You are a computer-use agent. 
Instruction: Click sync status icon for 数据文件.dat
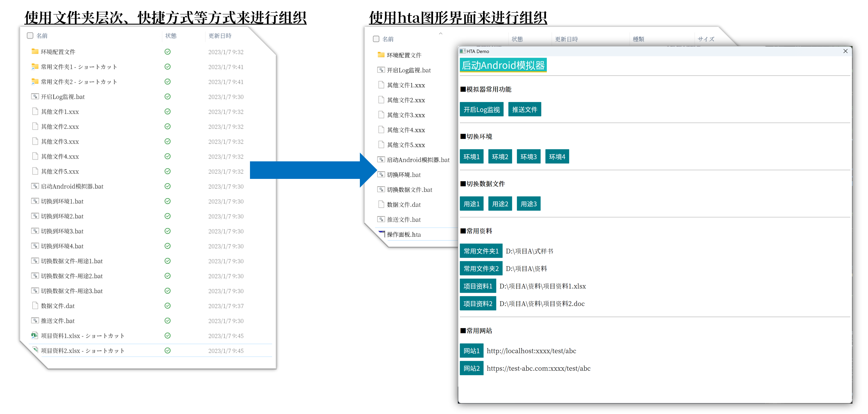click(x=167, y=306)
